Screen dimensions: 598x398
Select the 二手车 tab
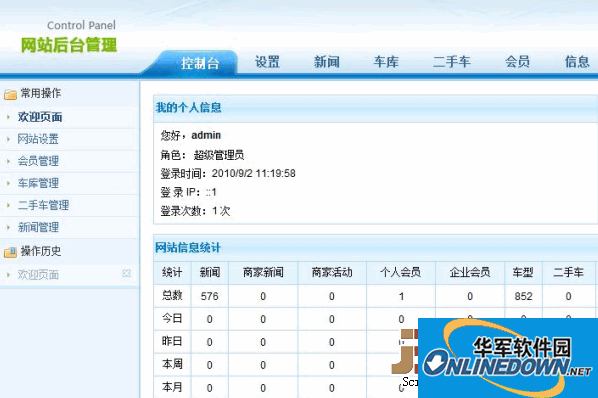(x=452, y=62)
